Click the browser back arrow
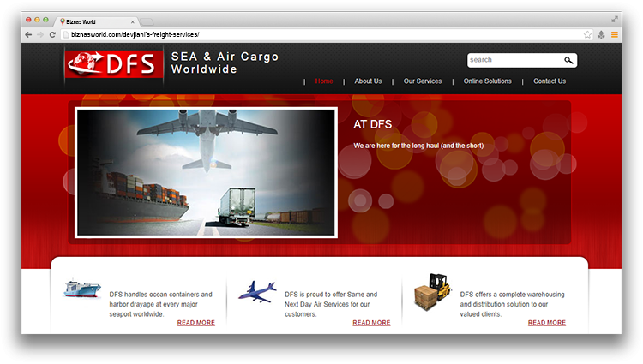The height and width of the screenshot is (364, 643). coord(28,34)
